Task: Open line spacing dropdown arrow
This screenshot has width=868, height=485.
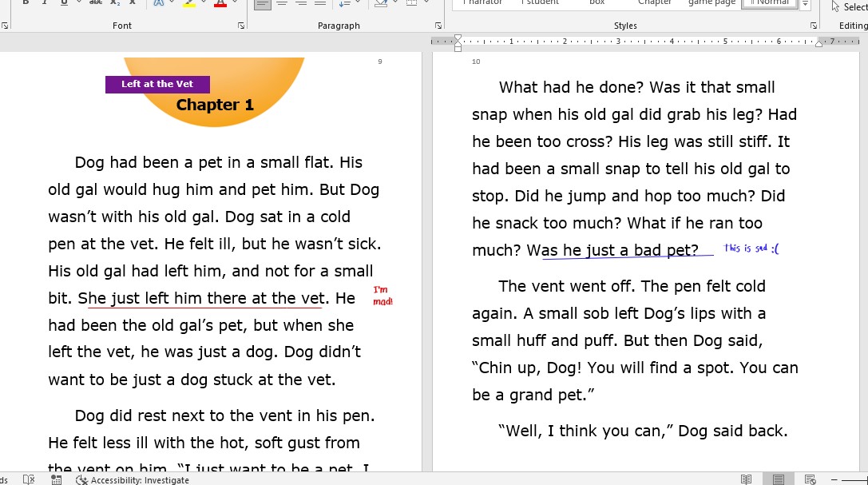Action: [x=359, y=2]
